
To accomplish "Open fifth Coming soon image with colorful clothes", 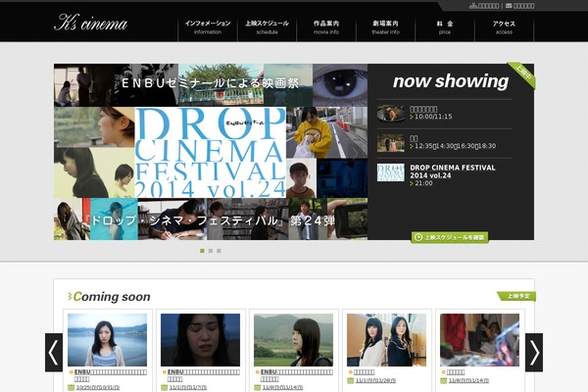I will [479, 340].
